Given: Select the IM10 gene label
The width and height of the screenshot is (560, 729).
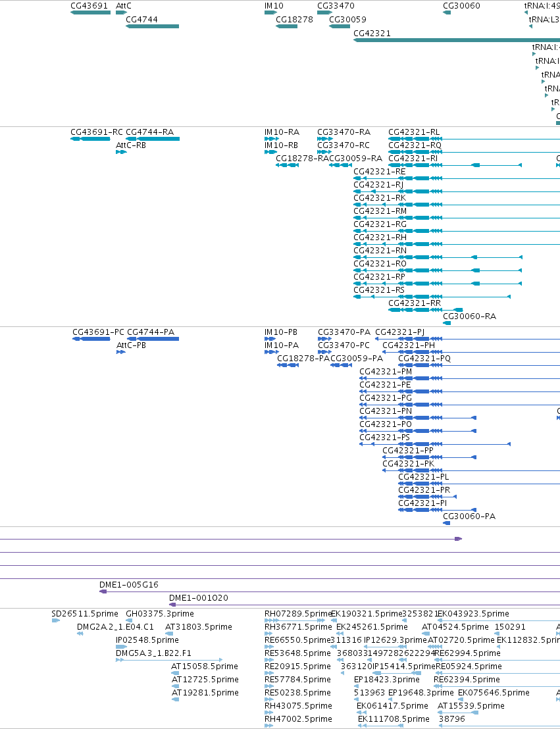Looking at the screenshot, I should tap(274, 6).
